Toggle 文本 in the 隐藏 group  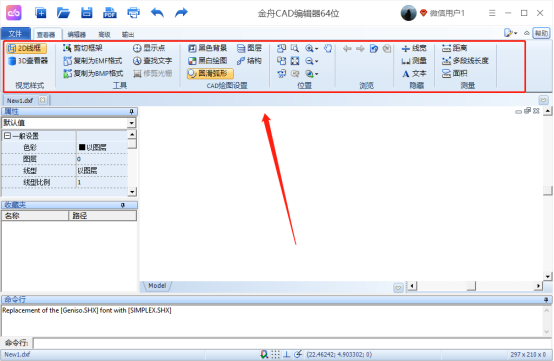point(414,73)
